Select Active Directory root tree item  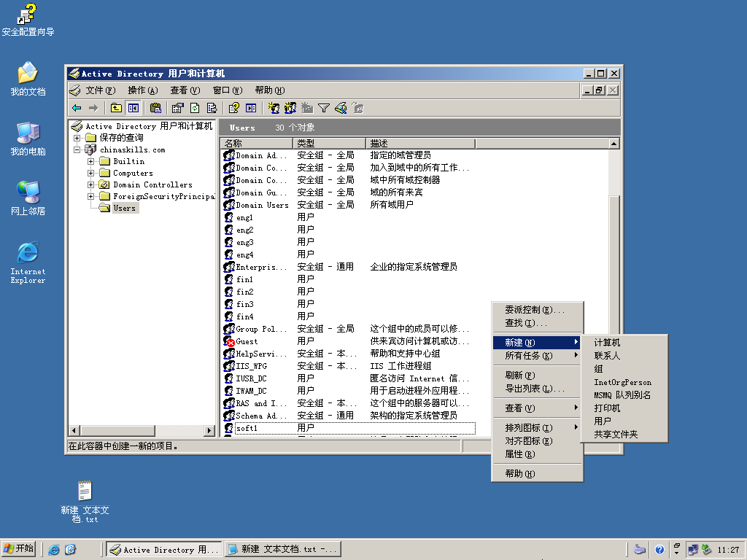pos(149,126)
